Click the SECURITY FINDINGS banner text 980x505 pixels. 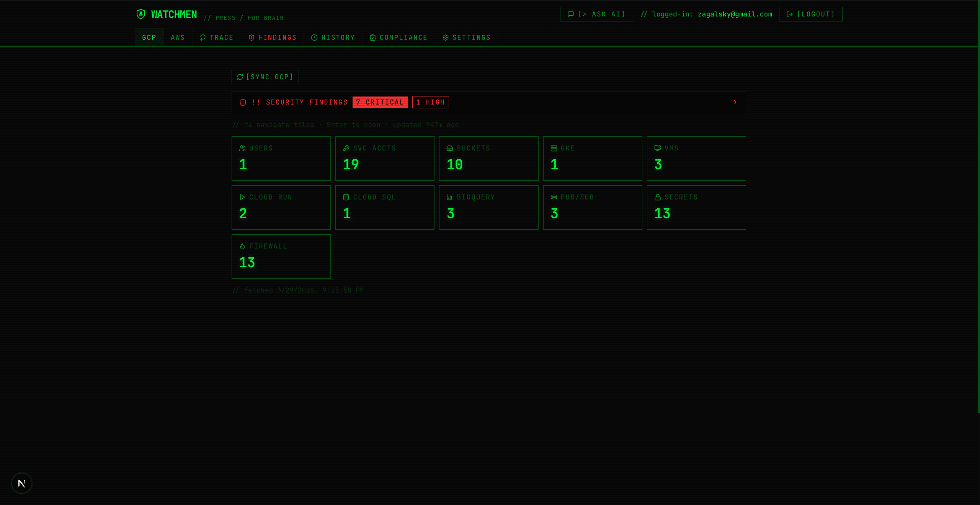coord(300,102)
